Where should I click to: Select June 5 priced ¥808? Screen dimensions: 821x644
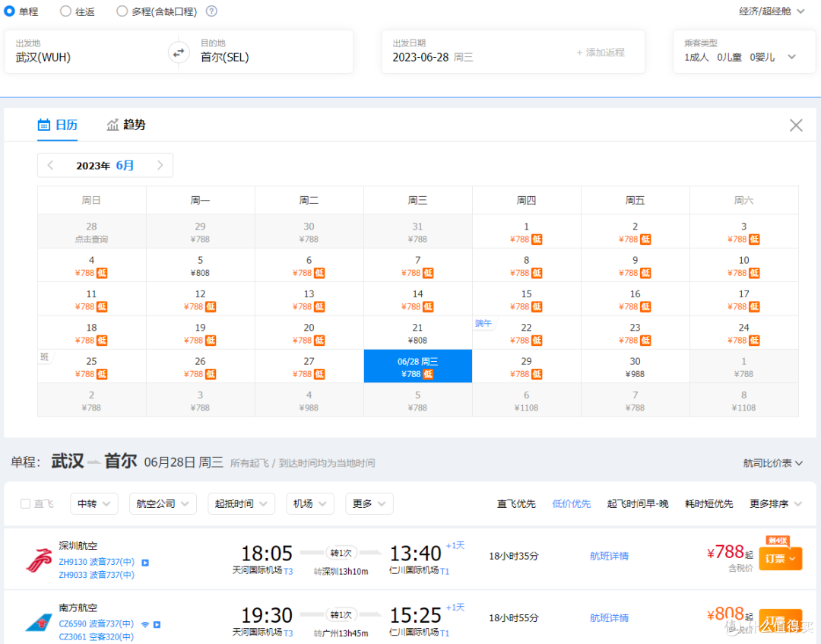coord(201,265)
